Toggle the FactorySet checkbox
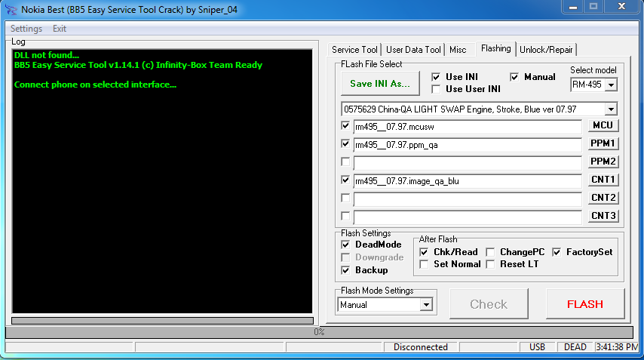Viewport: 644px width, 360px height. coord(557,252)
